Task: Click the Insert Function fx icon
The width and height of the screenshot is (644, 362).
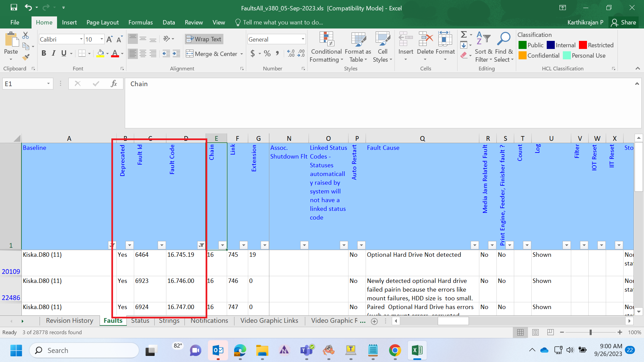Action: 114,84
